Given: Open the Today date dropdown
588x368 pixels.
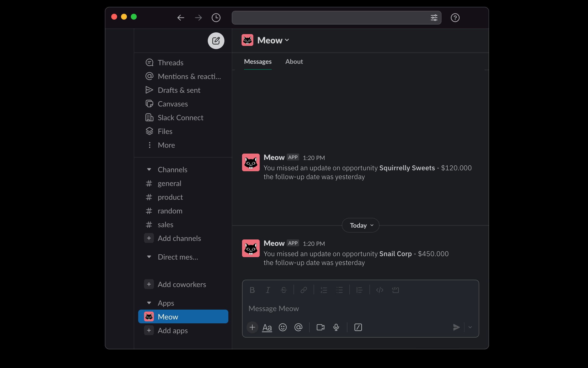Looking at the screenshot, I should click(x=360, y=225).
